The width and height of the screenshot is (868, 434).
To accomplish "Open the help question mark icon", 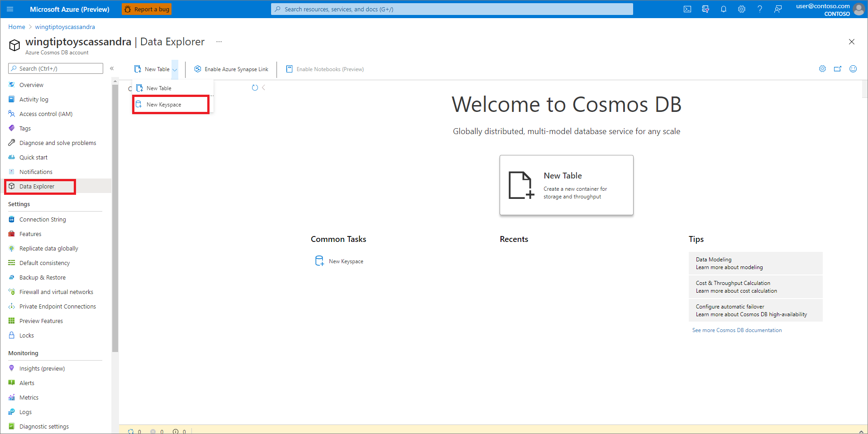I will click(x=759, y=9).
